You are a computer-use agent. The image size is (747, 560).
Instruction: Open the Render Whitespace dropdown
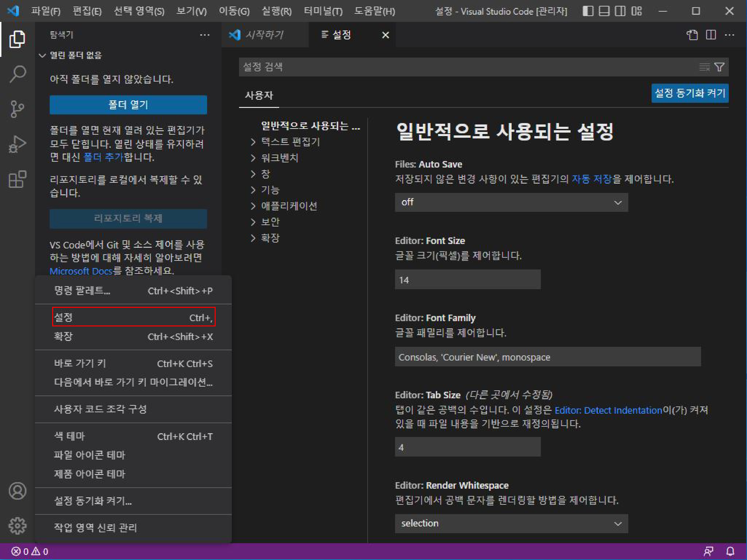511,524
